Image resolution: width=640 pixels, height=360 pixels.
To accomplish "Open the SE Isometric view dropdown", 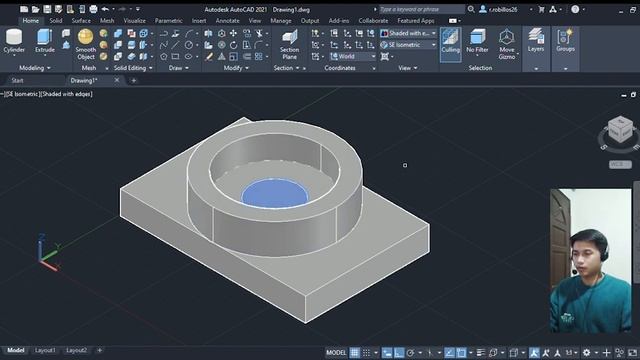I will tap(408, 45).
